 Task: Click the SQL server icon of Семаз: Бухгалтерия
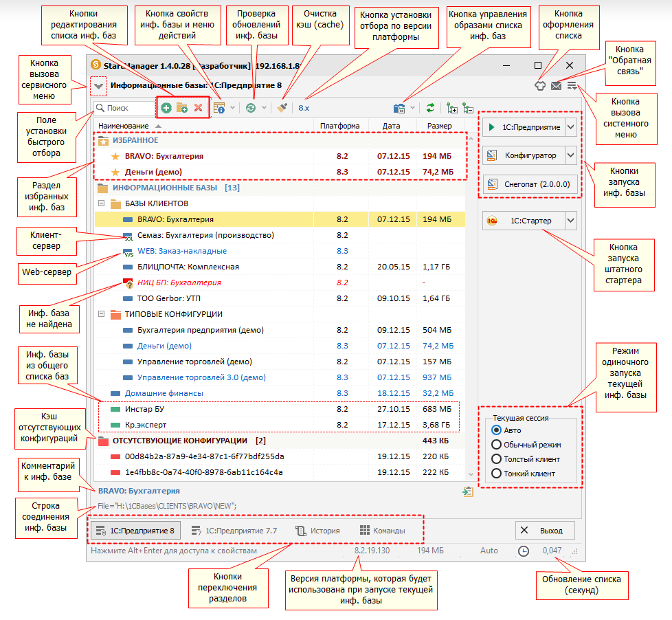(128, 236)
